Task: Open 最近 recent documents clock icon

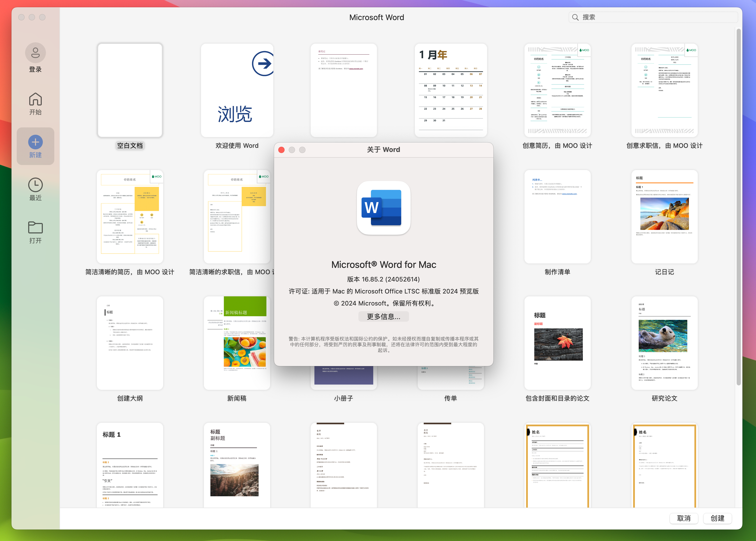Action: 35,185
